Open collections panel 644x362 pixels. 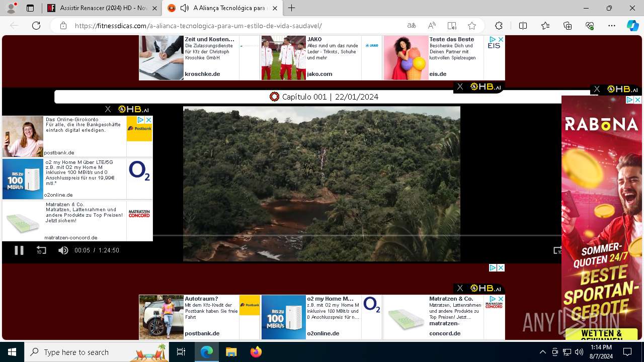pos(568,26)
